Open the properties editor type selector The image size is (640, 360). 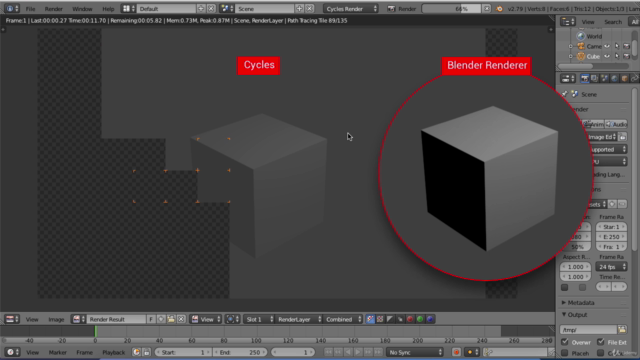coord(567,78)
